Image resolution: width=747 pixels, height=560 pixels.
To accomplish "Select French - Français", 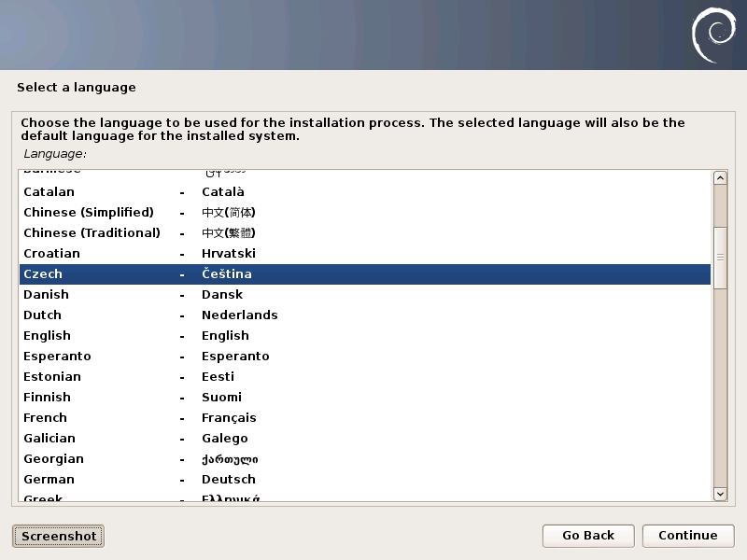I will tap(365, 417).
